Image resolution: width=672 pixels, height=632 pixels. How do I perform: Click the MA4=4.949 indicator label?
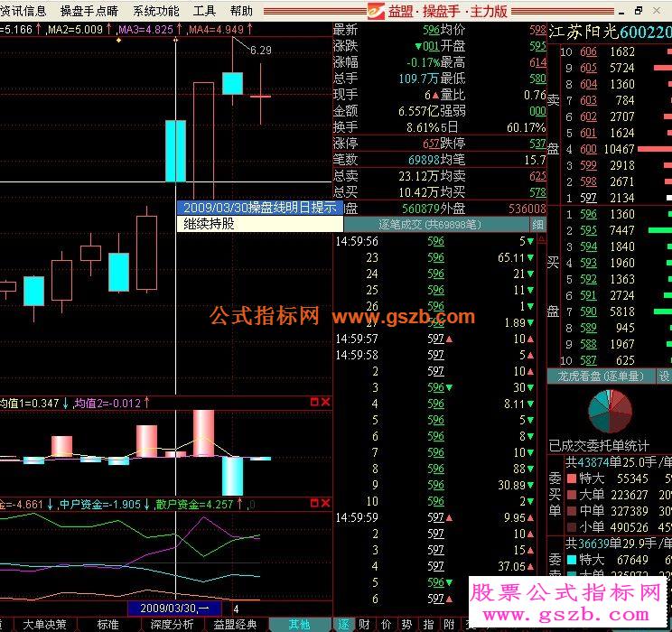click(x=216, y=30)
